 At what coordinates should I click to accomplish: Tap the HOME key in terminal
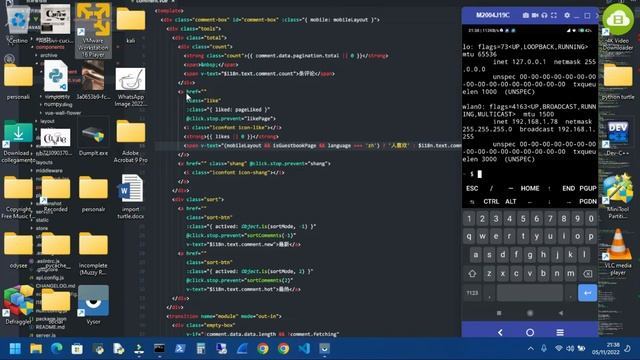coord(530,188)
